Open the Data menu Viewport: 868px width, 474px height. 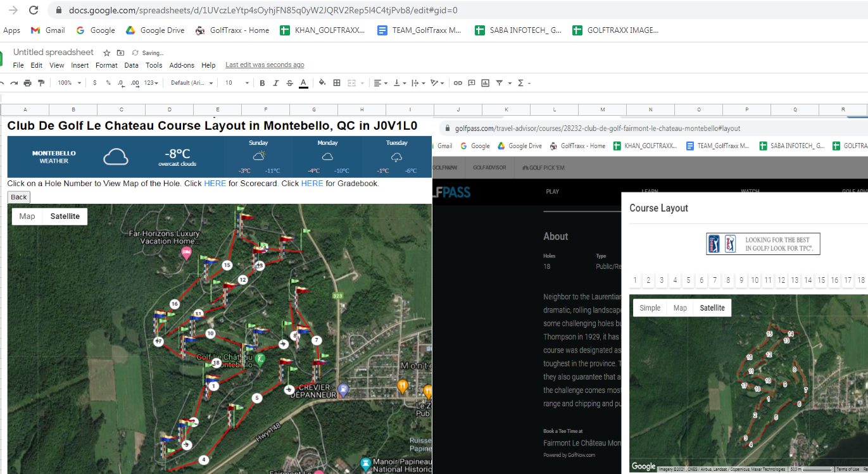coord(131,65)
